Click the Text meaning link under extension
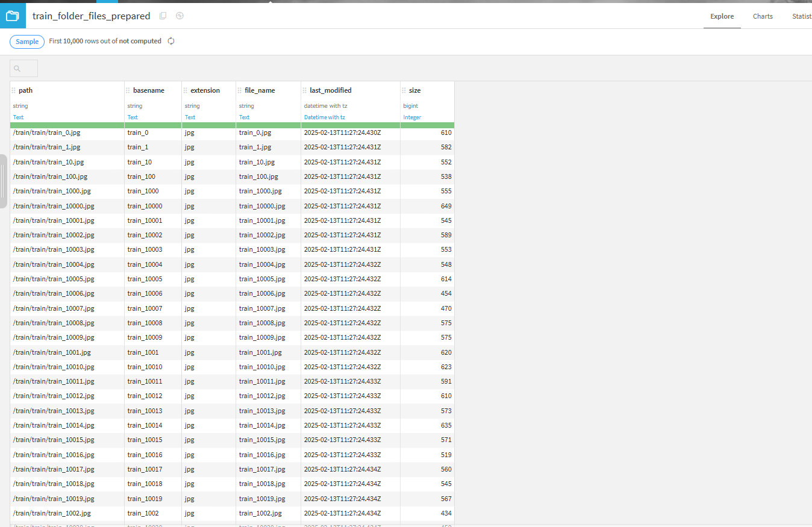Image resolution: width=812 pixels, height=527 pixels. coord(190,117)
